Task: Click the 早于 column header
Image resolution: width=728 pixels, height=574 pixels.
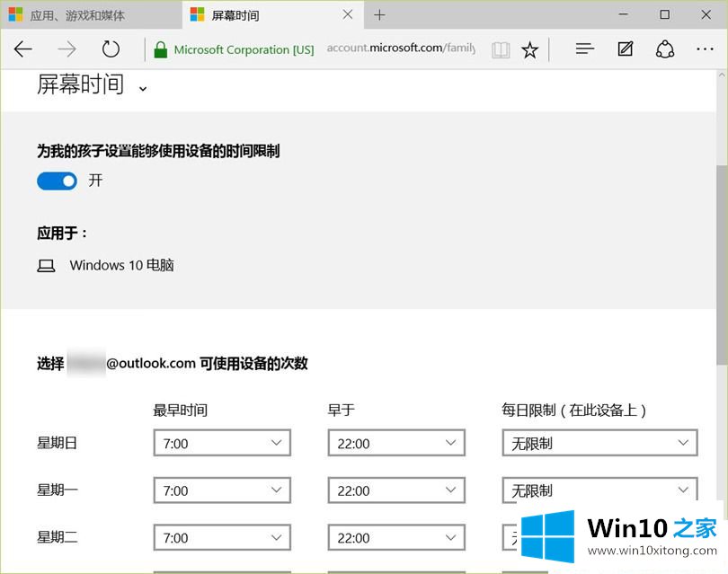Action: [x=342, y=411]
